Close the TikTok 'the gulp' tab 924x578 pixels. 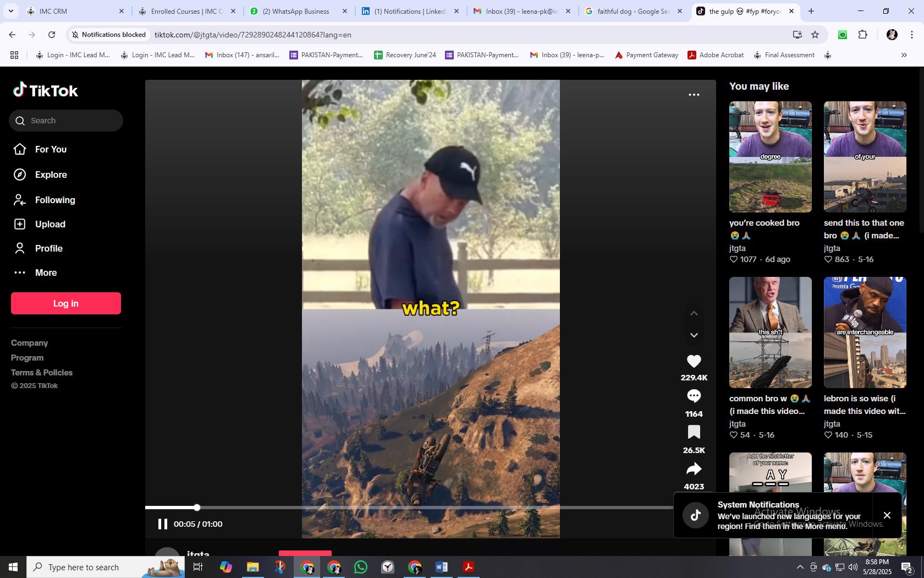[791, 11]
